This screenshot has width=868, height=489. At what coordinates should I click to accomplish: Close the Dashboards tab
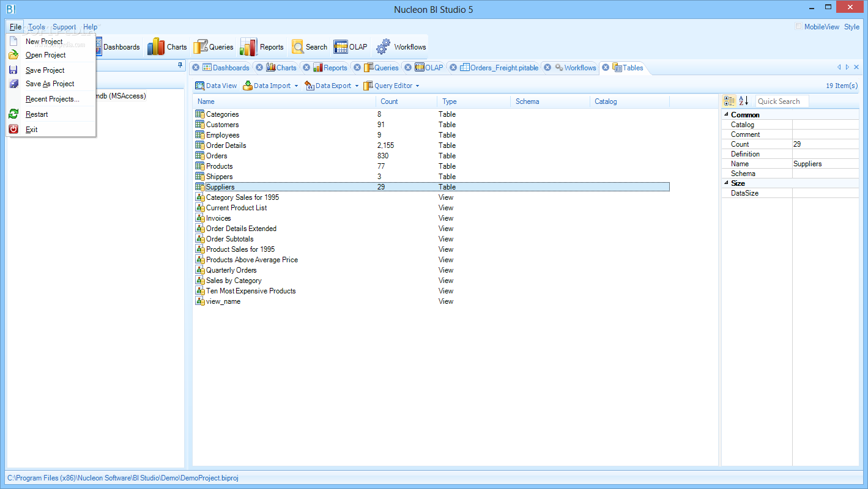coord(196,68)
